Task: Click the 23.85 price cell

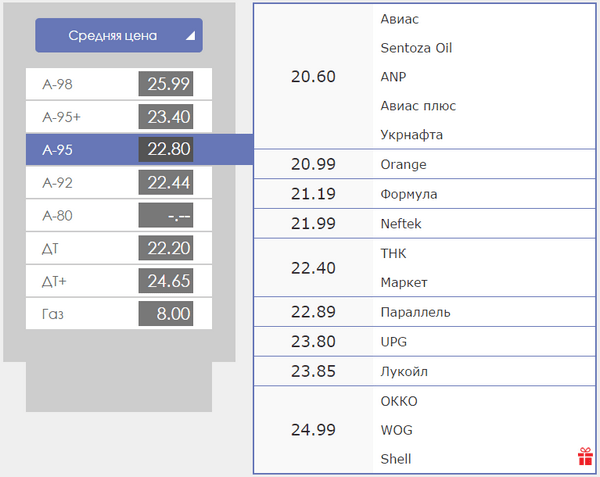Action: [x=313, y=371]
